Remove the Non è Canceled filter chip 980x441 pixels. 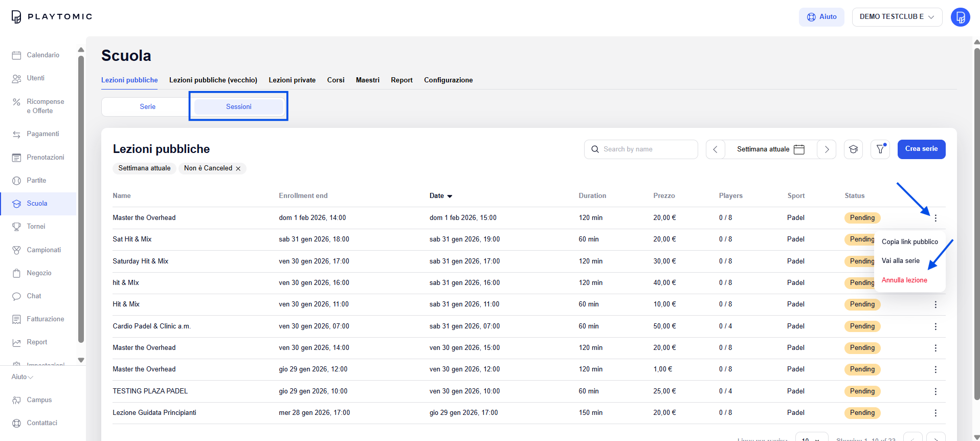coord(238,168)
